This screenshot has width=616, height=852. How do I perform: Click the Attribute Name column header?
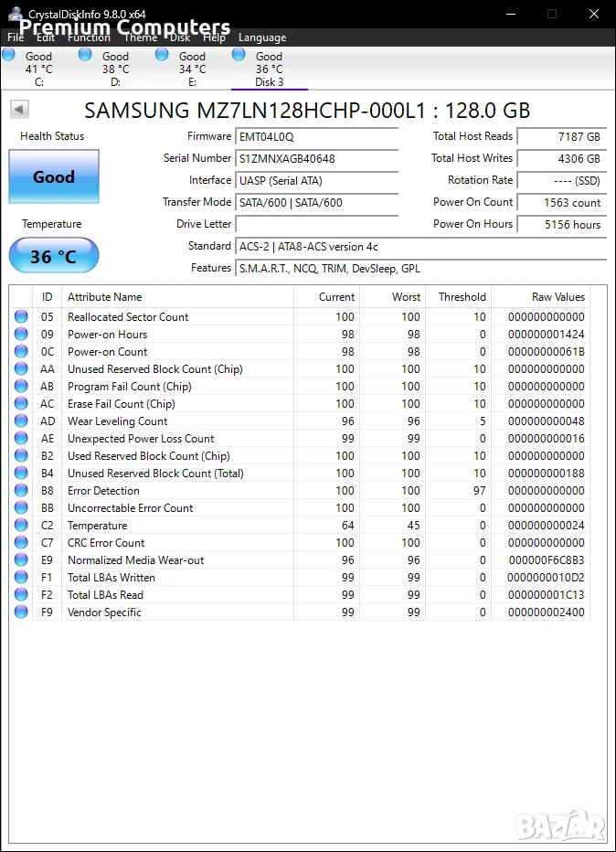(x=177, y=297)
